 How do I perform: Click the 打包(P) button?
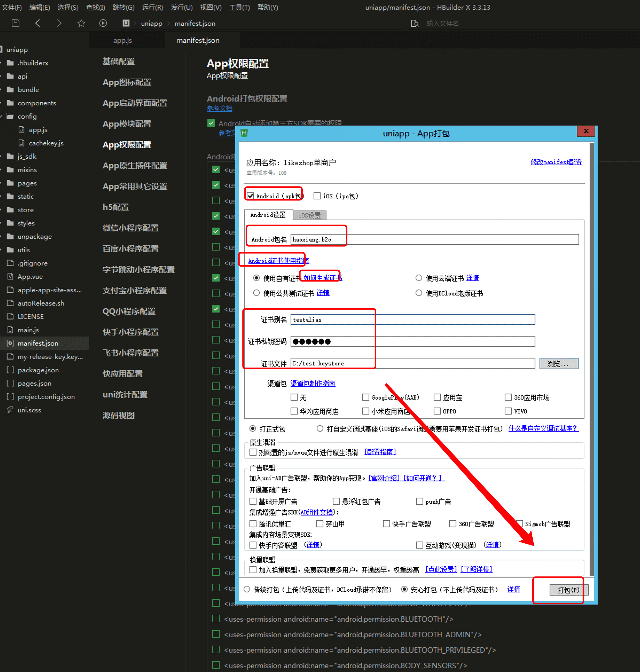coord(568,590)
